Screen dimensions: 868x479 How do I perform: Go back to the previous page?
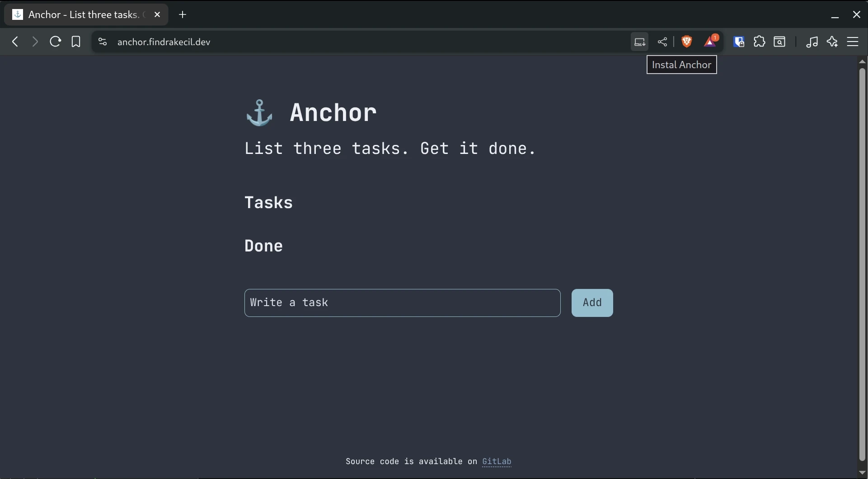pos(15,42)
